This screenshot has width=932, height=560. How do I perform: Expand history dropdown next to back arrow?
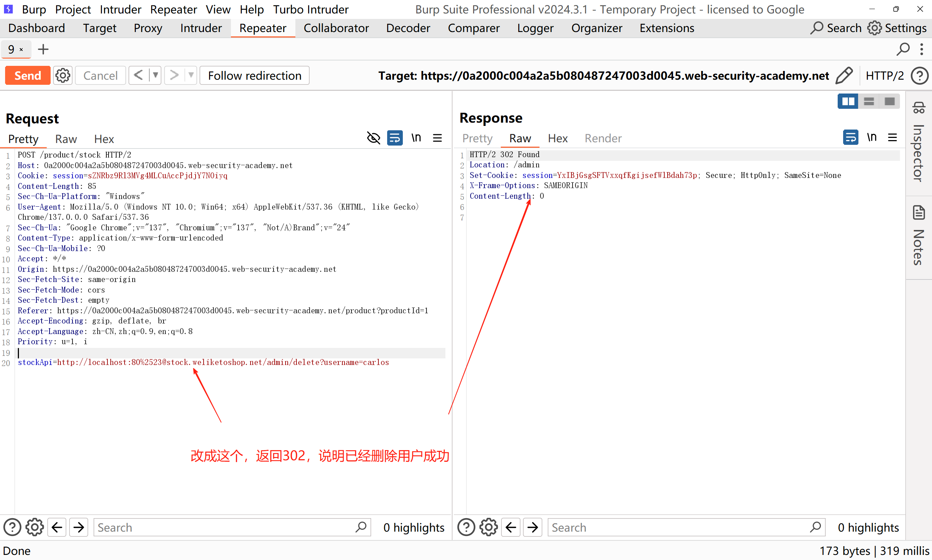155,75
